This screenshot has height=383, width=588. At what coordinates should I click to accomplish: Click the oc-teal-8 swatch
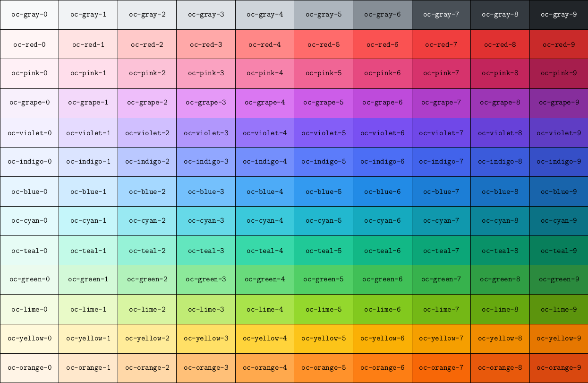coord(500,250)
